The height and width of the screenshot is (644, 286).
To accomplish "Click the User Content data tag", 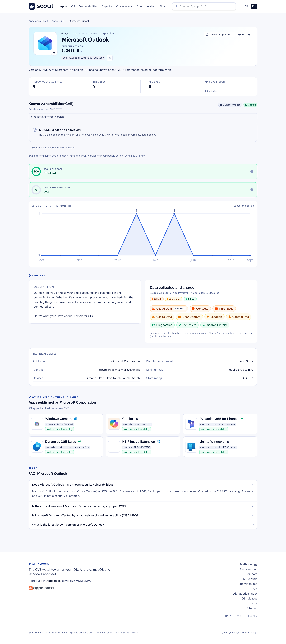I will click(189, 317).
